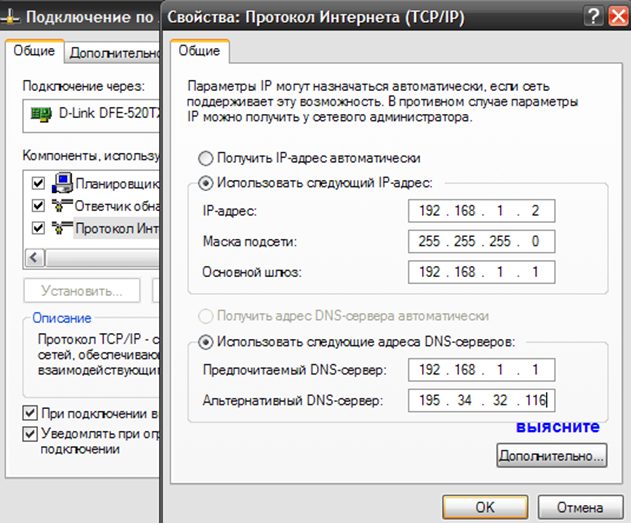Click the D-Link DFE-520TX adapter name
Viewport: 631px width, 523px height.
point(109,113)
